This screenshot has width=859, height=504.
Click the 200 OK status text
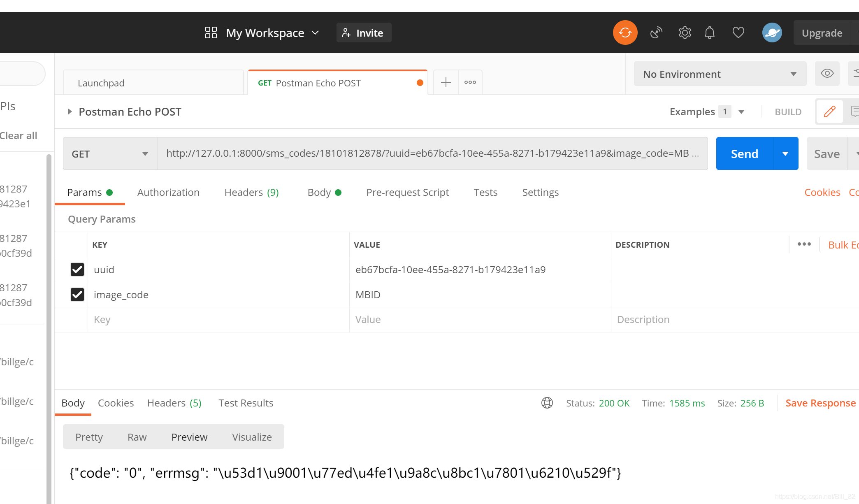pyautogui.click(x=614, y=403)
